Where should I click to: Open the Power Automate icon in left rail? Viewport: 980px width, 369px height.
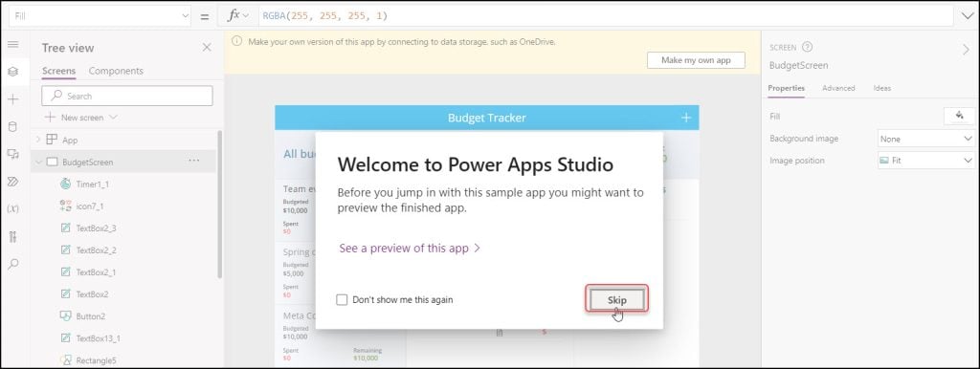[13, 182]
